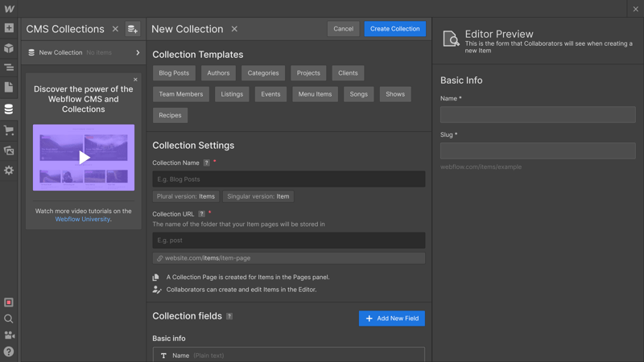Viewport: 644px width, 362px height.
Task: Open the Navigator layers panel
Action: pos(9,68)
